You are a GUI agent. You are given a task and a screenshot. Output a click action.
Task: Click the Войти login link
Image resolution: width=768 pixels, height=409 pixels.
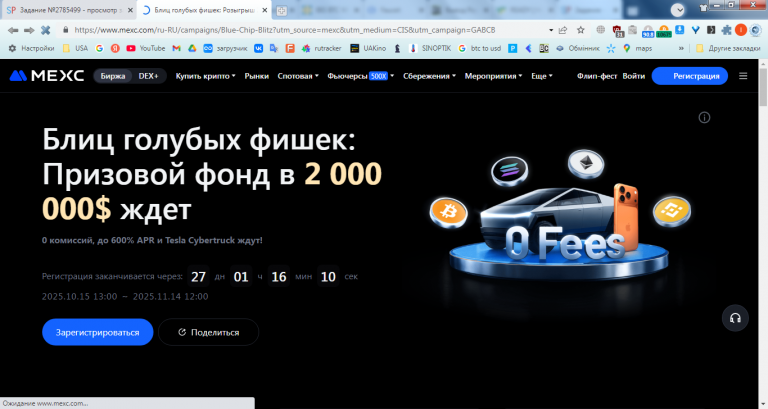pos(633,76)
